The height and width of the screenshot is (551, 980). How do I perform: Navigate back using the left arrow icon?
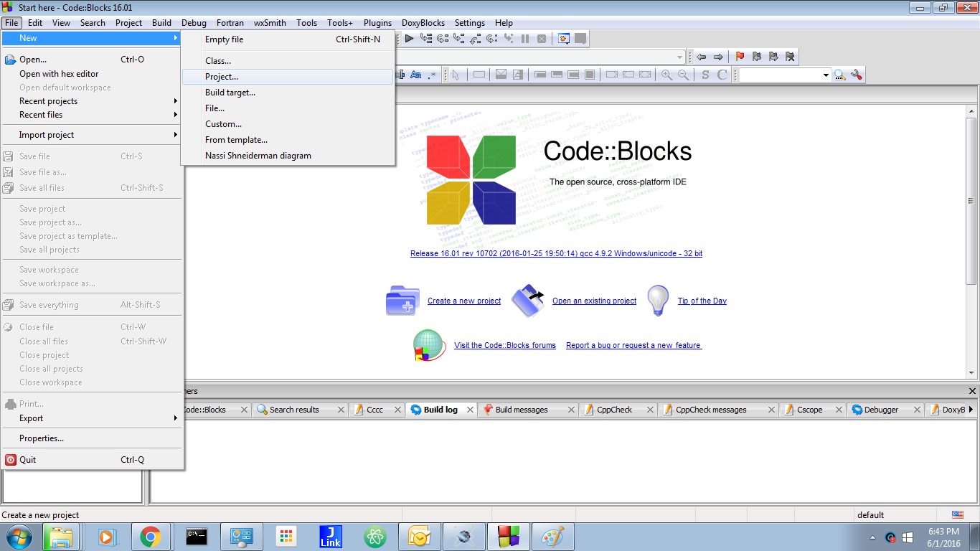click(x=702, y=57)
